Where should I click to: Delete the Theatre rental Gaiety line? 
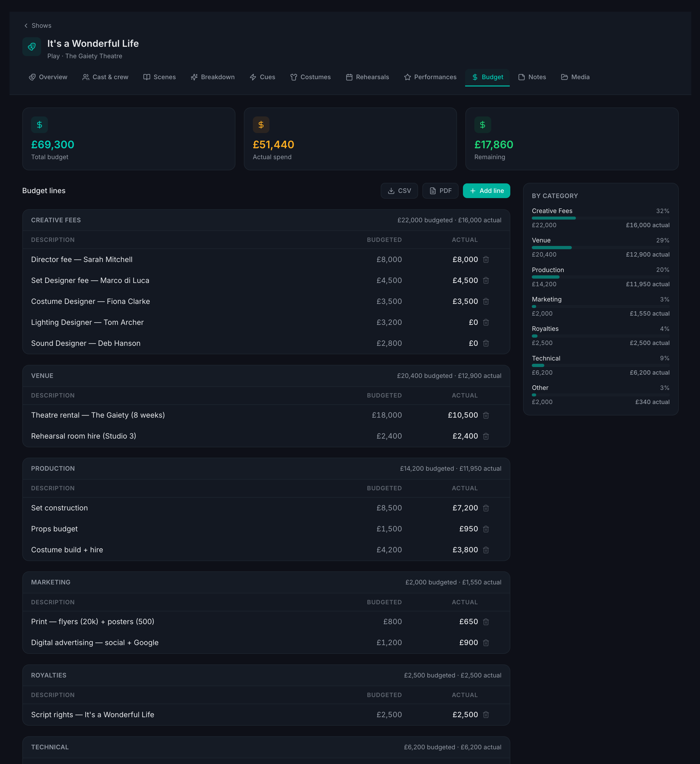(486, 415)
